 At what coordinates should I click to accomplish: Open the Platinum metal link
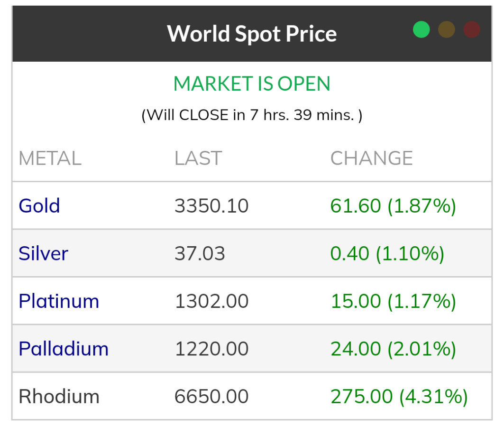pos(59,301)
